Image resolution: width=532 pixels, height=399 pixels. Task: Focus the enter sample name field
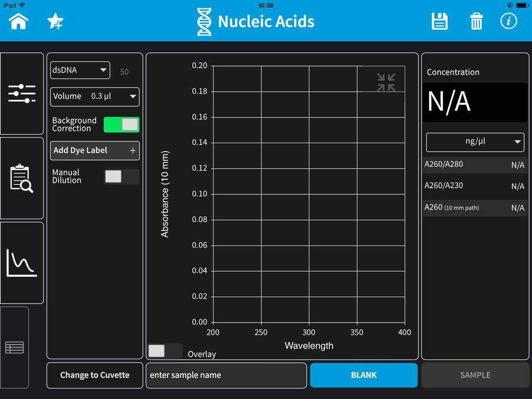pos(227,375)
